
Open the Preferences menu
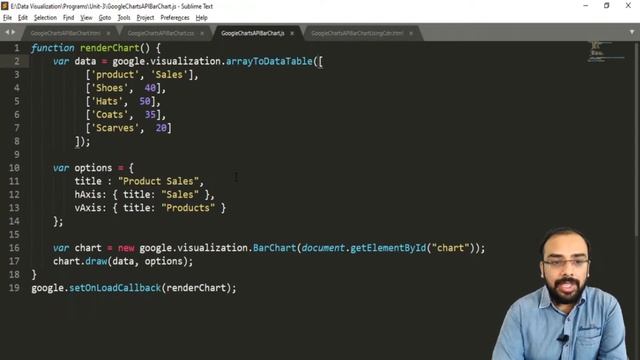click(x=175, y=18)
